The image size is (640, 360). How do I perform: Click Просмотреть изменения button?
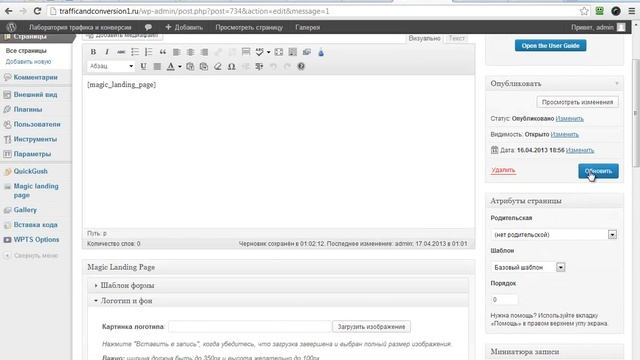pos(577,102)
